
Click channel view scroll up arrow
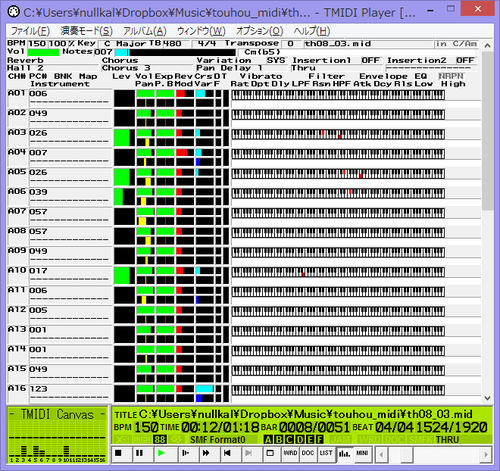point(487,45)
